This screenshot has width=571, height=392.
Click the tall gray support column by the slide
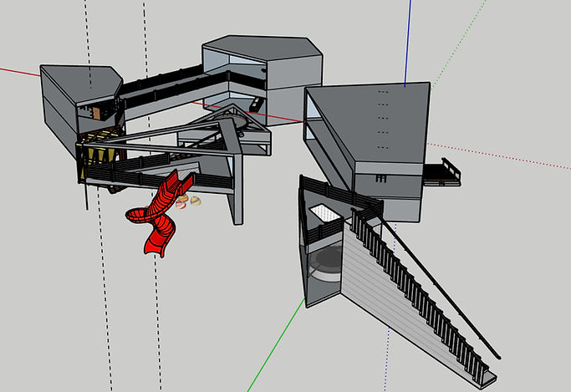pos(237,189)
